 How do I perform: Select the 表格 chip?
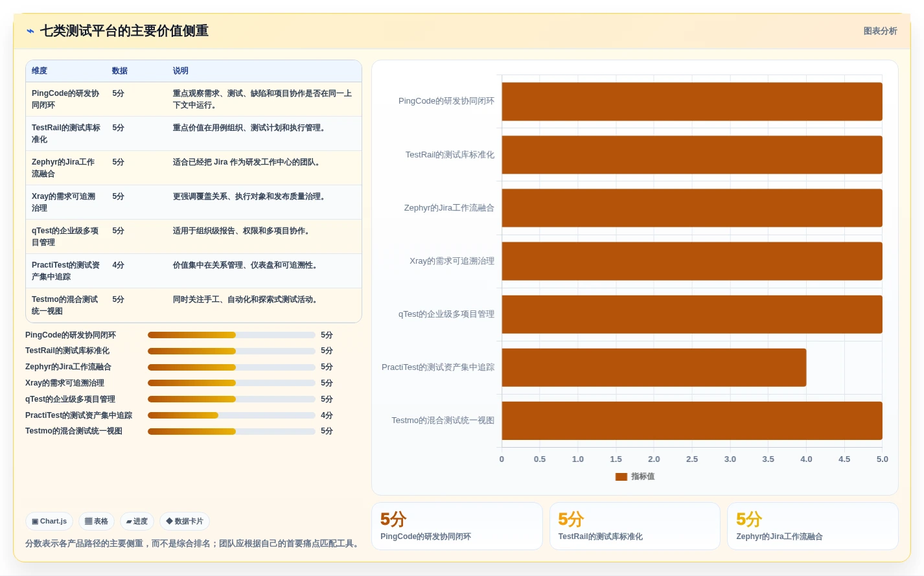[97, 521]
